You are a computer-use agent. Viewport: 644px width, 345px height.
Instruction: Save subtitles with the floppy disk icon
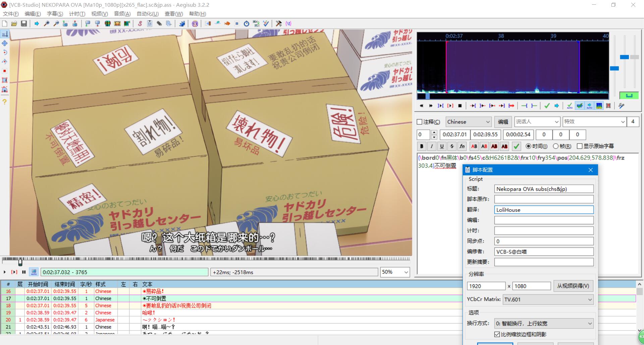[24, 23]
